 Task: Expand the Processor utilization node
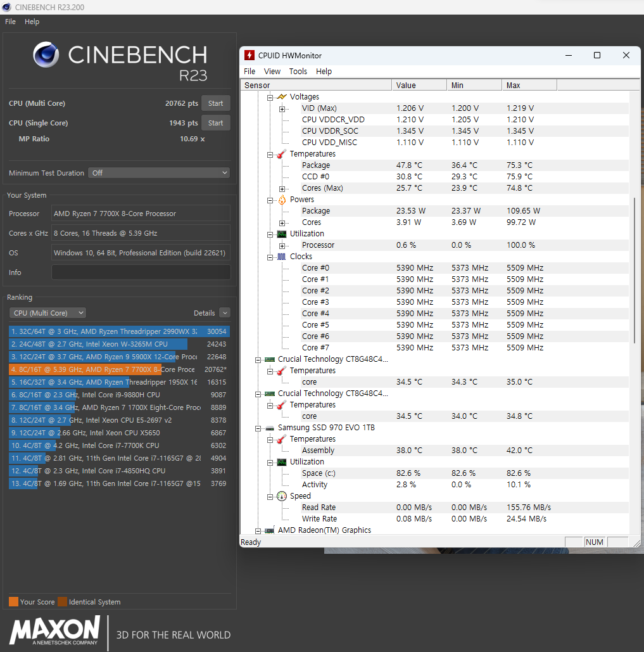click(282, 246)
